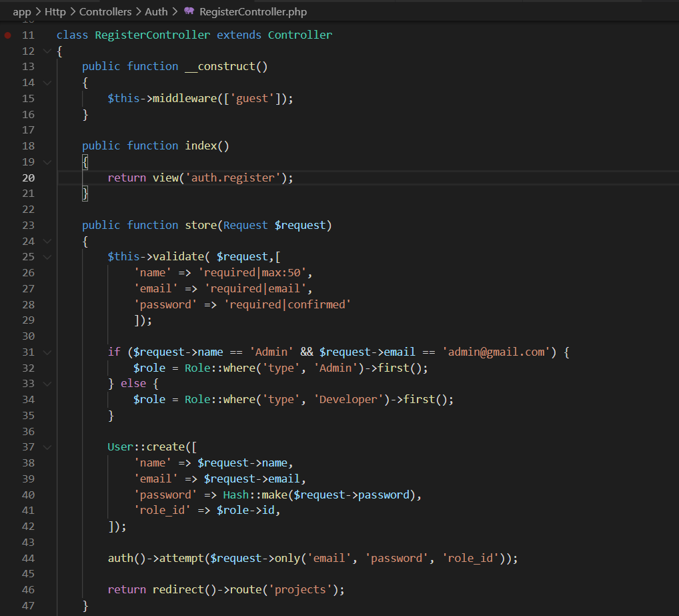This screenshot has height=616, width=679.
Task: Open the 'app' breadcrumb segment
Action: 22,11
